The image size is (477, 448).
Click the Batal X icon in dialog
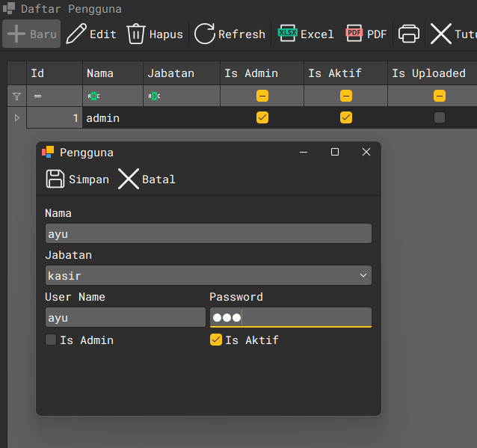pos(129,179)
